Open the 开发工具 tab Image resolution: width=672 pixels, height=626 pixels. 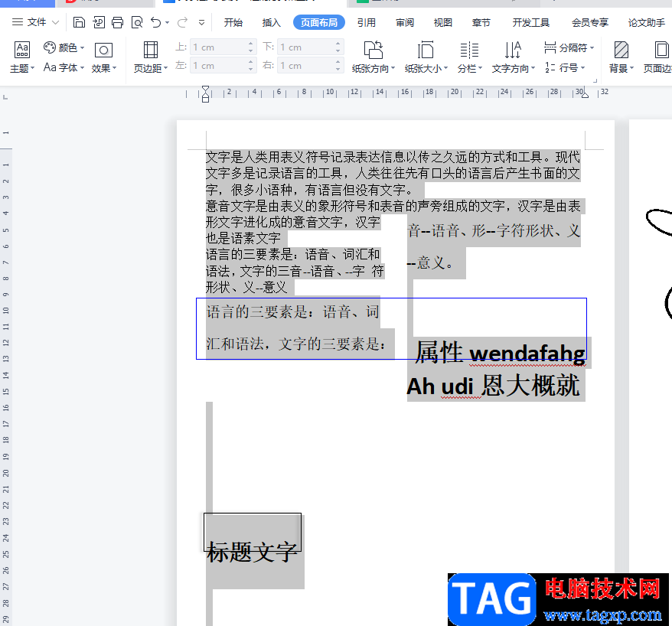[531, 23]
